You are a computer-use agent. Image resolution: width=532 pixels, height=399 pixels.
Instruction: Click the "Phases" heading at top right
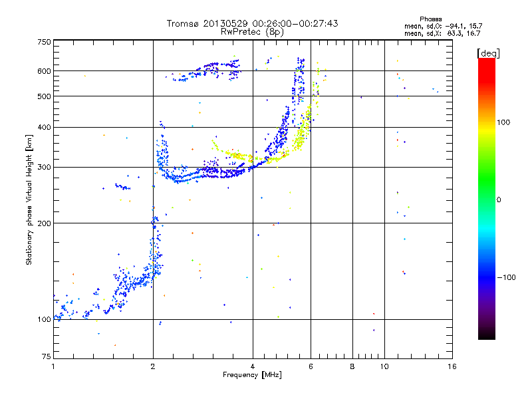point(430,19)
